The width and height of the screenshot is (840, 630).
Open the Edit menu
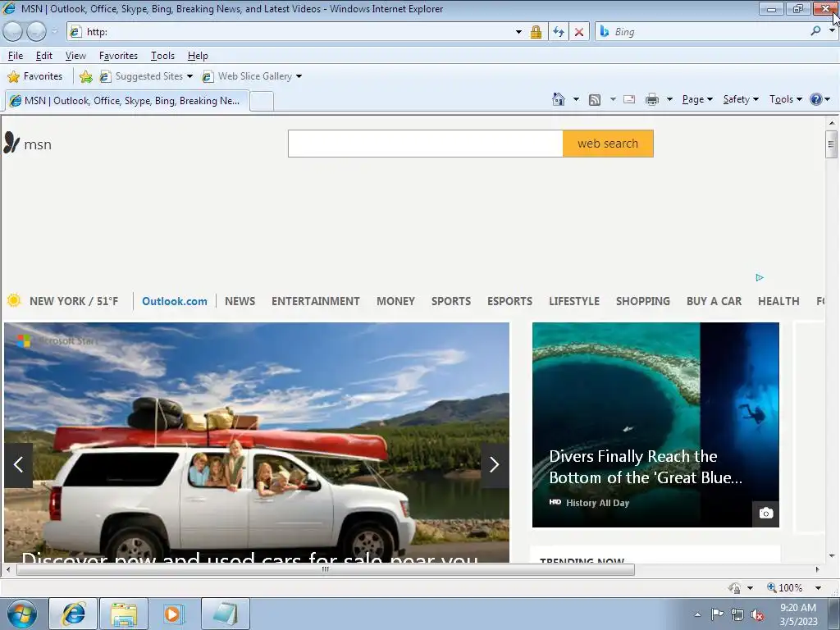[x=44, y=56]
